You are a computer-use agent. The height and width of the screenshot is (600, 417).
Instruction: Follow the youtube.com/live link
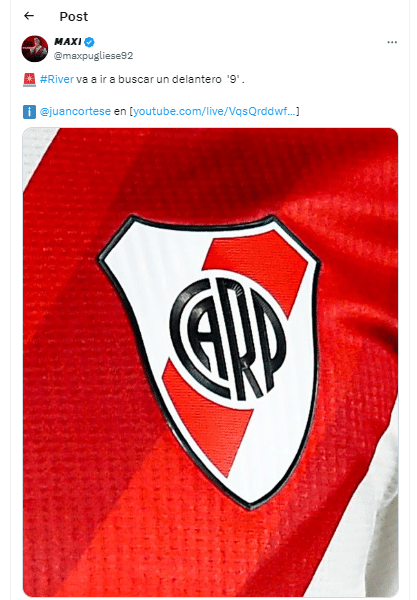coord(214,111)
